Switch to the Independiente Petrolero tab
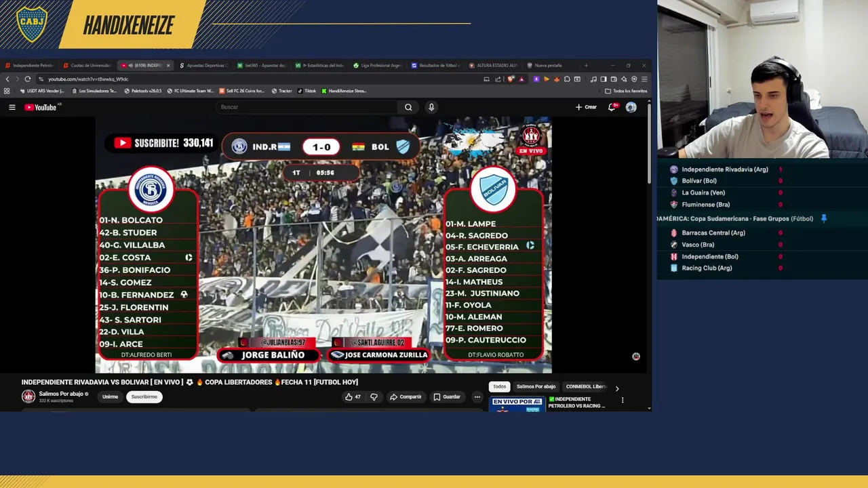Viewport: 868px width, 488px height. coord(29,66)
